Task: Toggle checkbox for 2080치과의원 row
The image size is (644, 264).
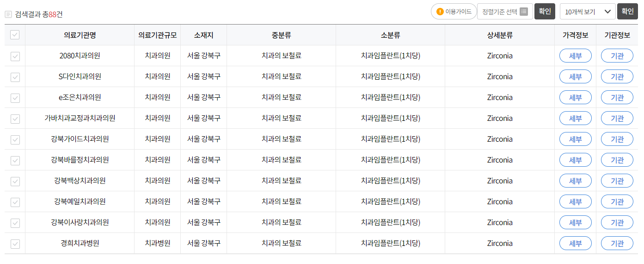Action: (15, 56)
